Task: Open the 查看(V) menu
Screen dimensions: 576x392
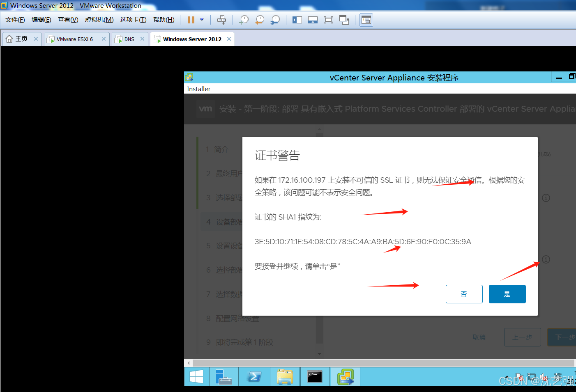Action: pyautogui.click(x=68, y=20)
